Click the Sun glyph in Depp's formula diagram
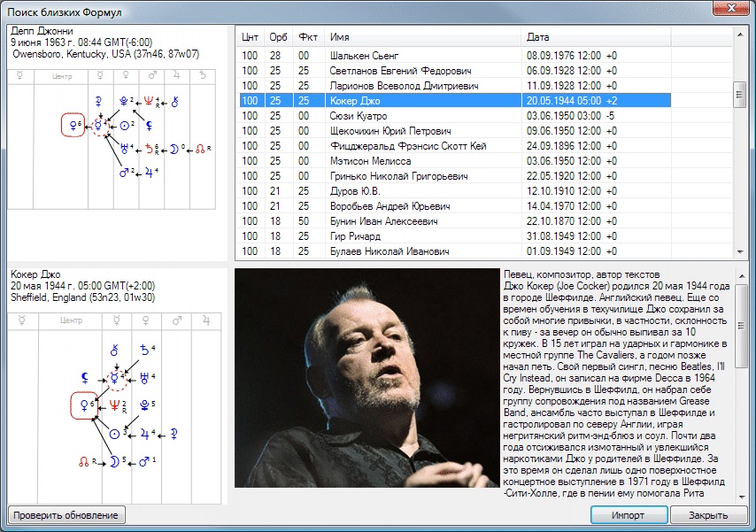The height and width of the screenshot is (532, 756). [x=125, y=126]
